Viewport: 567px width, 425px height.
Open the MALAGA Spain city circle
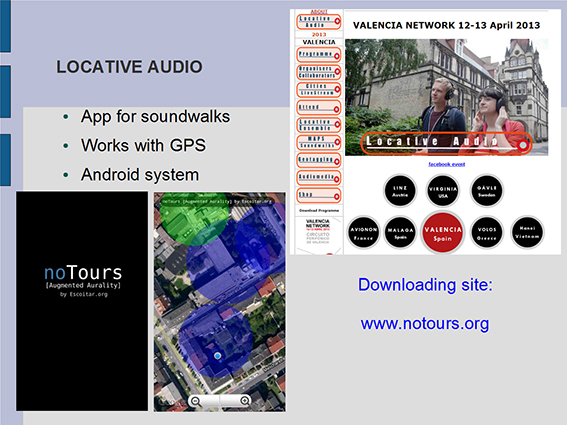click(x=400, y=233)
